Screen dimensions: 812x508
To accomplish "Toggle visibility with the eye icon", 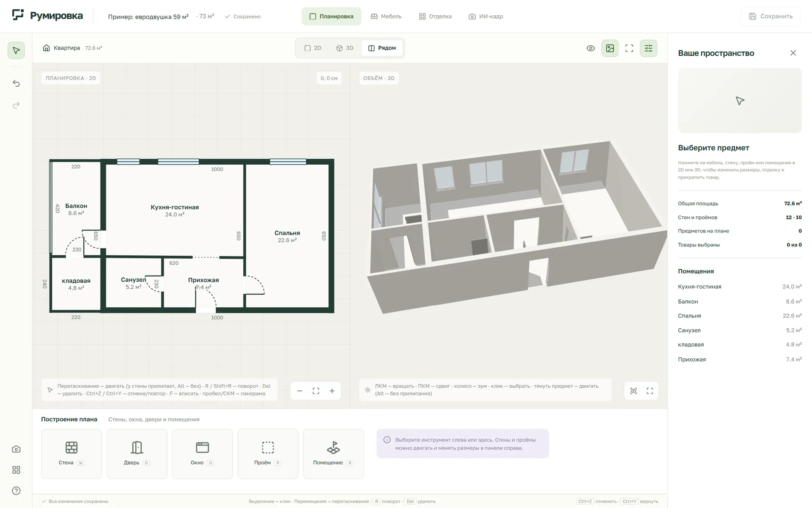I will [x=591, y=48].
